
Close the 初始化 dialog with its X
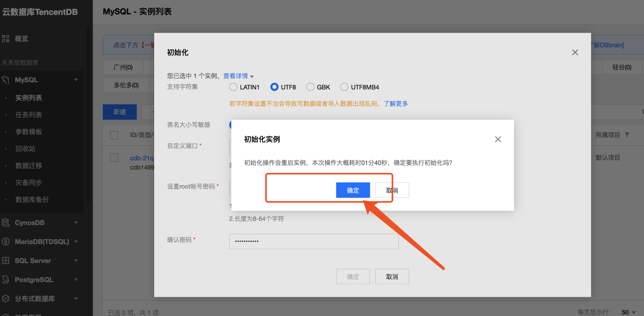pos(575,52)
